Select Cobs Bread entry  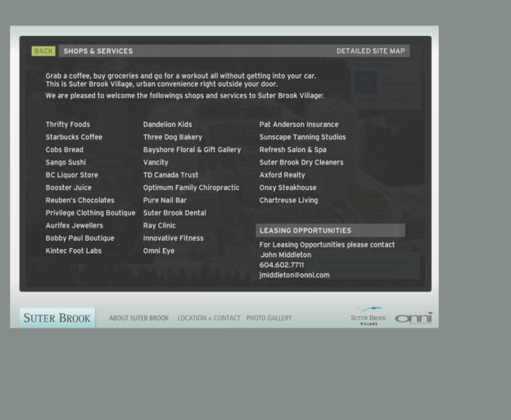pyautogui.click(x=65, y=150)
